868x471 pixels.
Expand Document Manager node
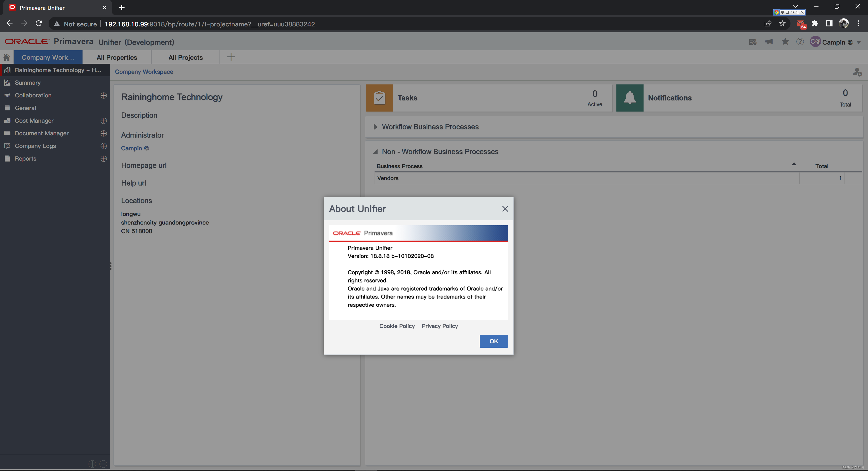tap(104, 133)
